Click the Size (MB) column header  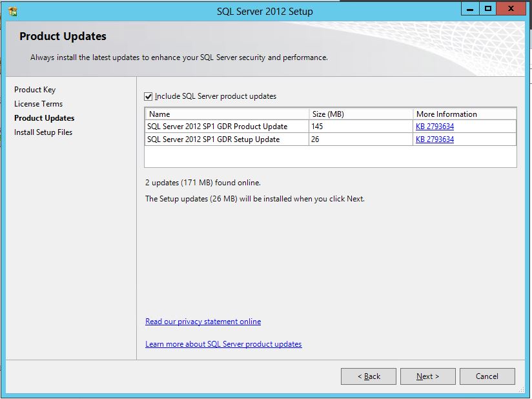pos(361,114)
